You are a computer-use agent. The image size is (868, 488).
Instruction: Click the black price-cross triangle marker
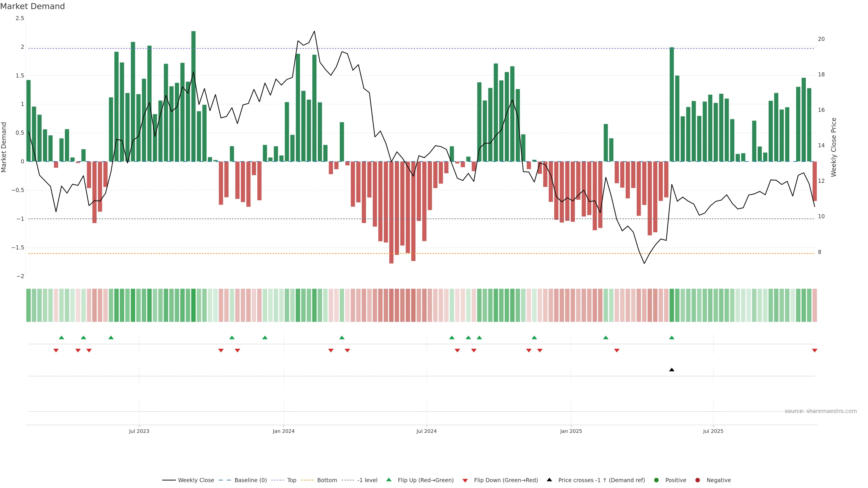672,370
